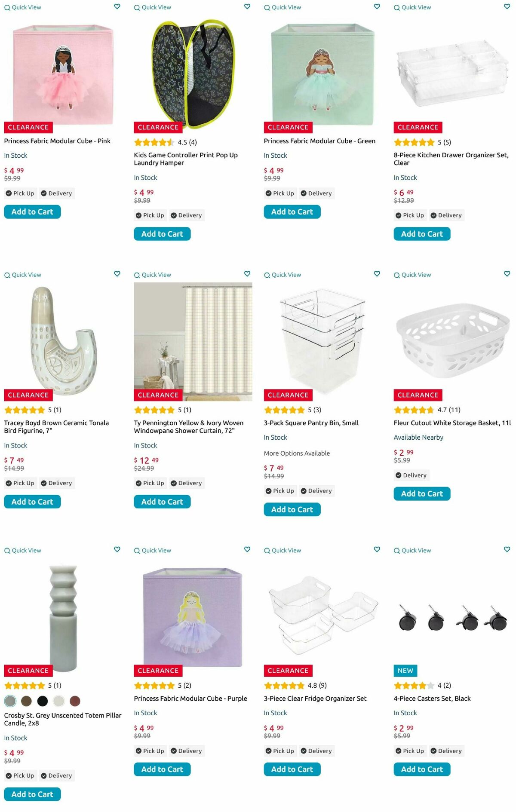The width and height of the screenshot is (516, 812).
Task: Pick the black candle color swatch
Action: [x=43, y=701]
